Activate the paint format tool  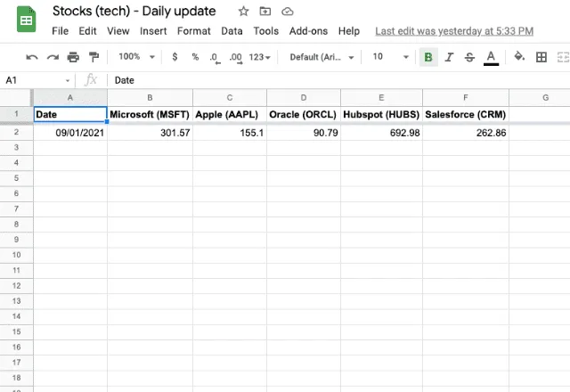tap(94, 57)
